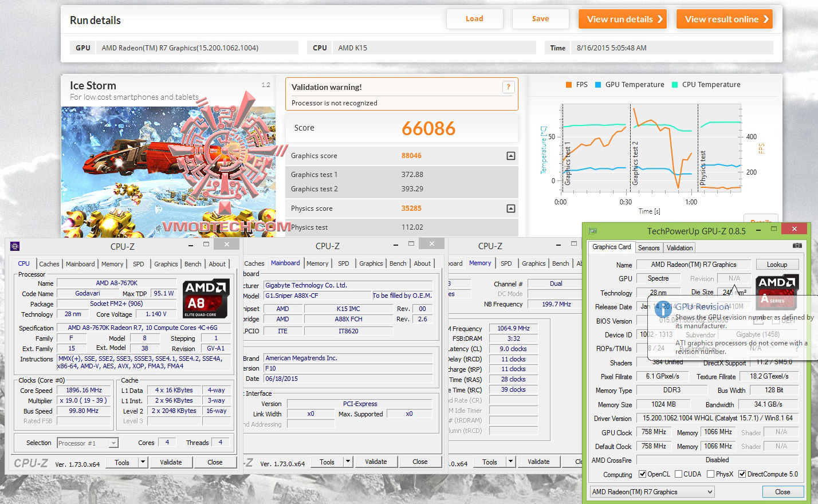
Task: Click Validate in the CPU tab window
Action: point(171,462)
